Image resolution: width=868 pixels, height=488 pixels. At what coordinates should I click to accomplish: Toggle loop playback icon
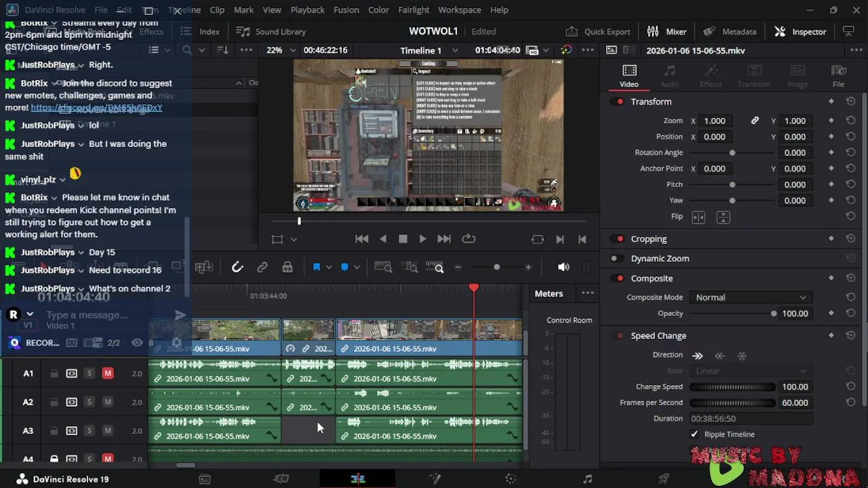point(469,239)
